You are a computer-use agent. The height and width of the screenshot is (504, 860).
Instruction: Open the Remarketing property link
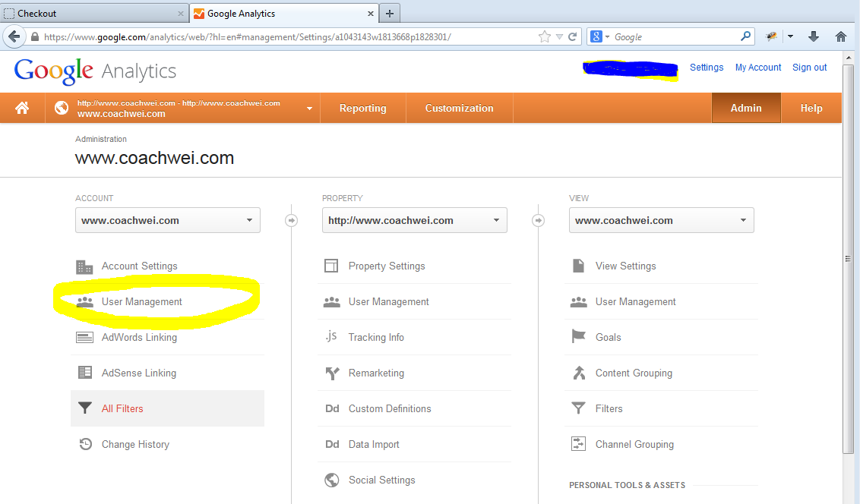(x=376, y=373)
